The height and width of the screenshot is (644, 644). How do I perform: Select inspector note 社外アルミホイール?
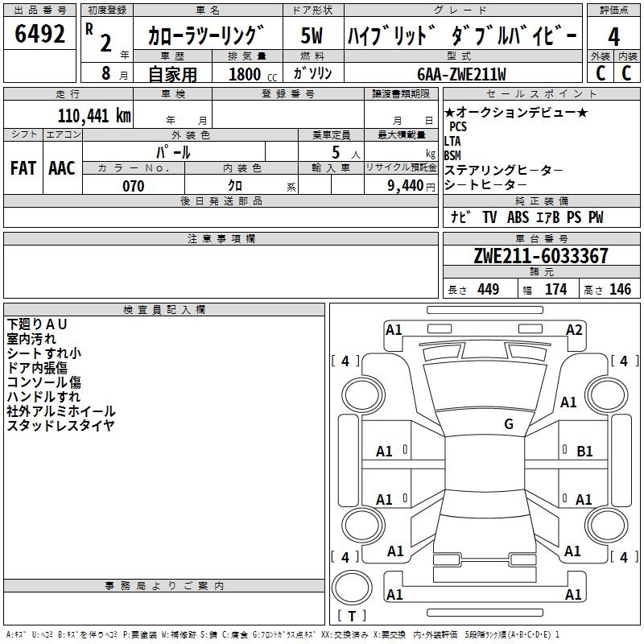pos(61,411)
